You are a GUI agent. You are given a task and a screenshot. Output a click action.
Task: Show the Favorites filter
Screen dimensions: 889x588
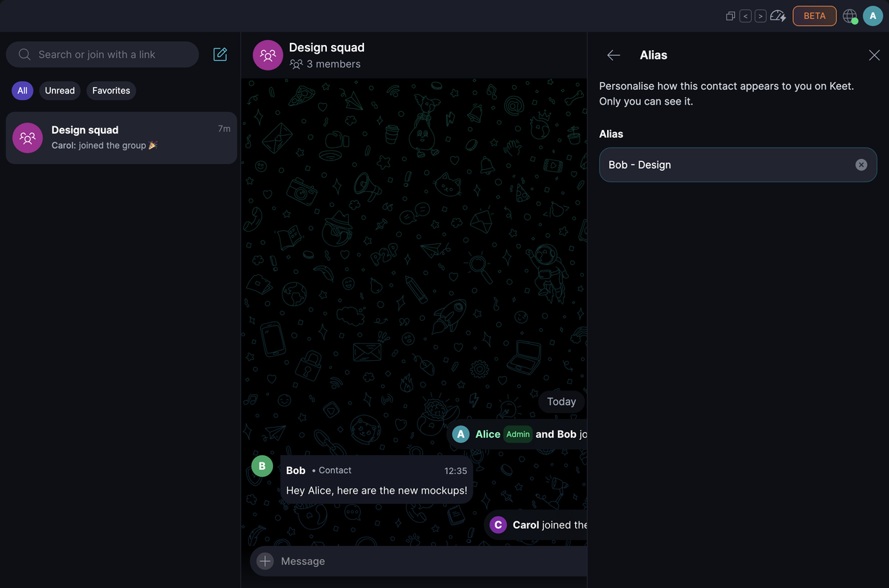111,91
